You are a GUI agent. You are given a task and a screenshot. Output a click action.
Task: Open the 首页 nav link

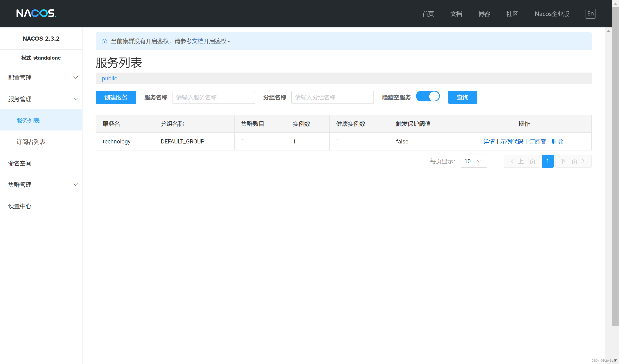(x=428, y=14)
